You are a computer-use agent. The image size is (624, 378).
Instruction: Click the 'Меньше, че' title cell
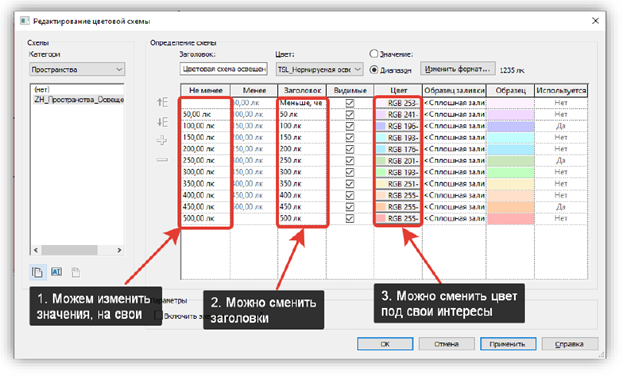point(302,103)
